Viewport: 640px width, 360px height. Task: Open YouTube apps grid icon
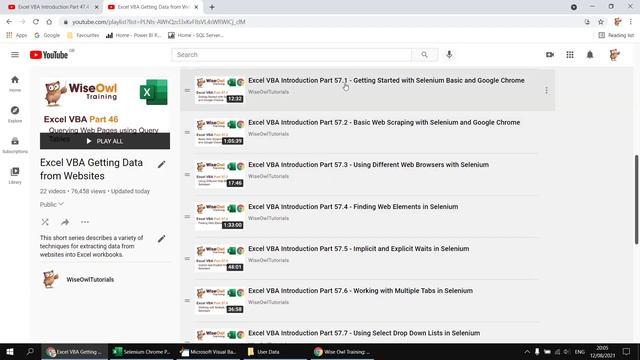(x=570, y=55)
